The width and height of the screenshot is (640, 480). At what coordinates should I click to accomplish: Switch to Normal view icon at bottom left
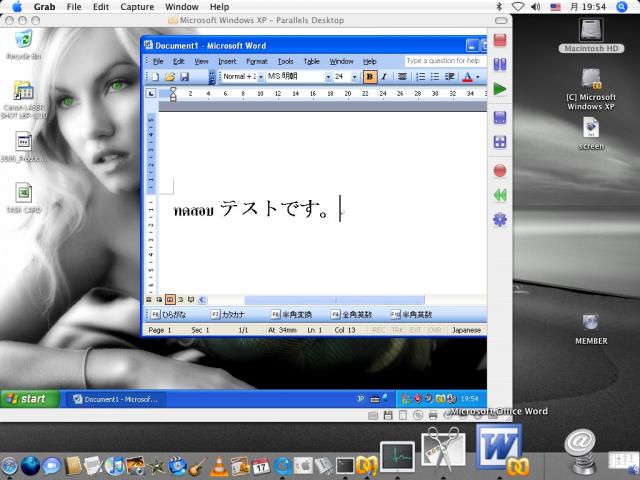point(149,300)
